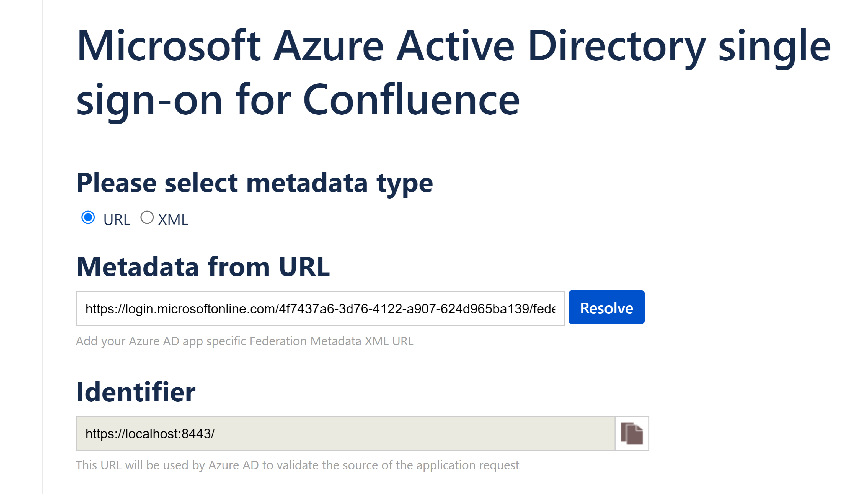This screenshot has width=868, height=494.
Task: Click the word 'Confluence' in the page title
Action: tap(411, 100)
